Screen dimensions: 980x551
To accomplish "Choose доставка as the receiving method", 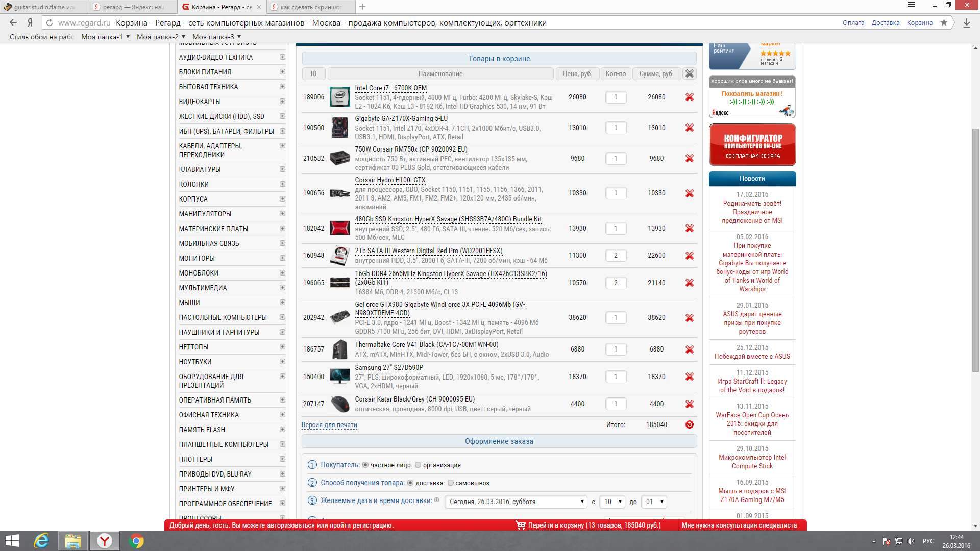I will coord(410,483).
